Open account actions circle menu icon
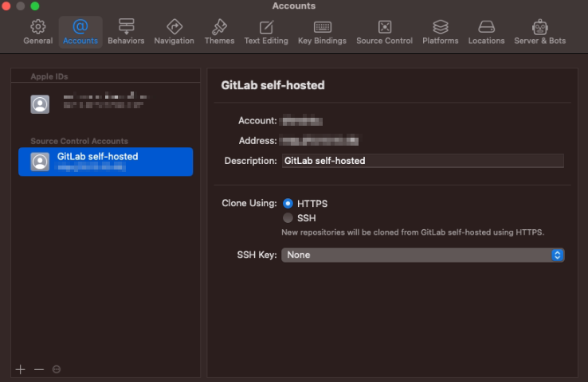Viewport: 588px width, 382px height. [x=57, y=369]
